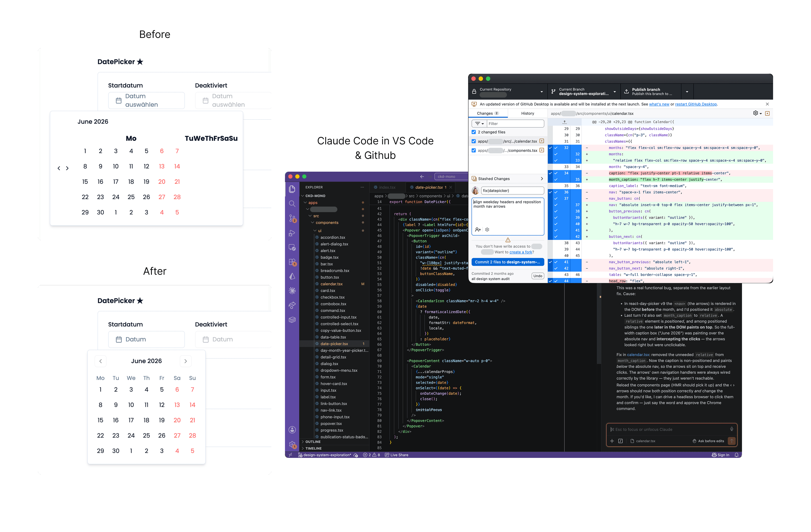Screen dimensions: 811x532
Task: Click the Explorer more actions ellipsis
Action: (362, 187)
